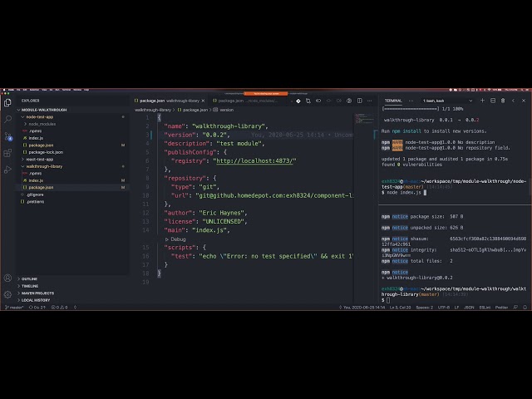Expand the TIMELINE section
This screenshot has height=399, width=532.
click(30, 286)
